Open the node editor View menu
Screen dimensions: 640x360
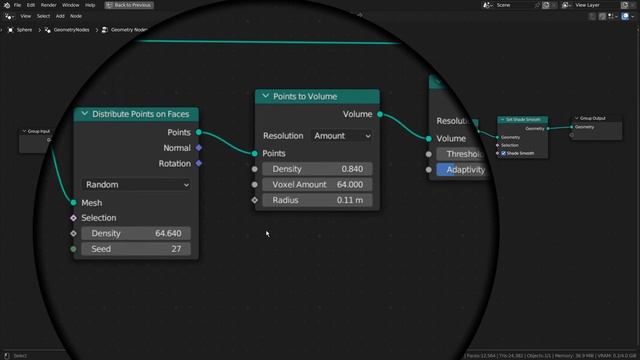pyautogui.click(x=25, y=16)
